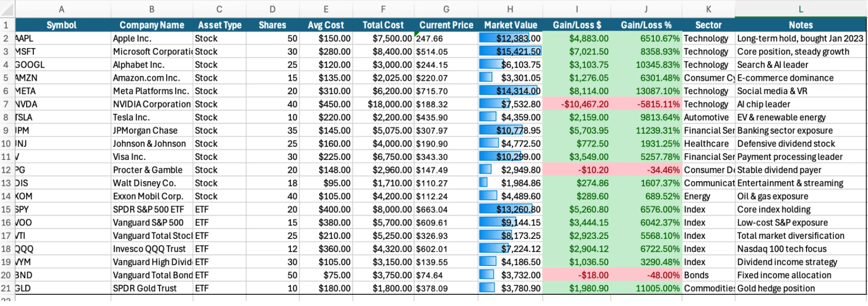This screenshot has height=306, width=868.
Task: Click the 'Long-term hold, bought Jan 2023' note
Action: tap(800, 38)
